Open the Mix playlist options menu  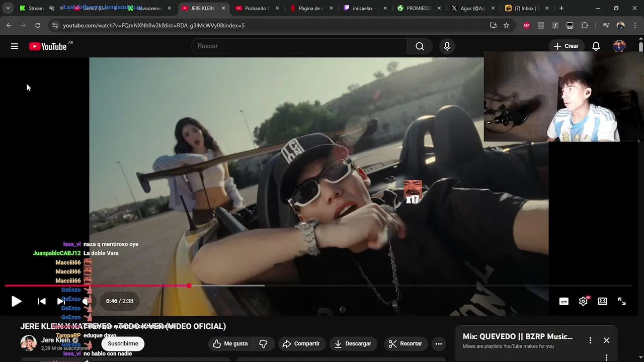click(x=590, y=340)
